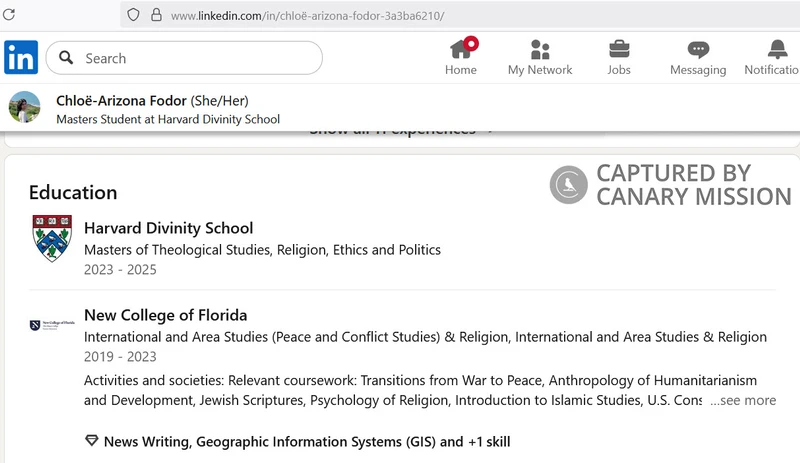Click the profile photo thumbnail in header
The height and width of the screenshot is (463, 800).
click(x=25, y=107)
